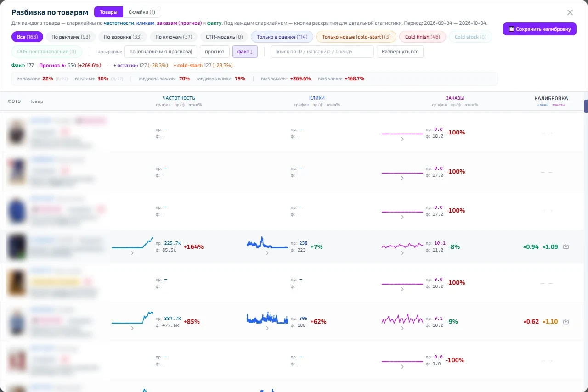Select the Товары tab
The height and width of the screenshot is (392, 588).
(108, 12)
